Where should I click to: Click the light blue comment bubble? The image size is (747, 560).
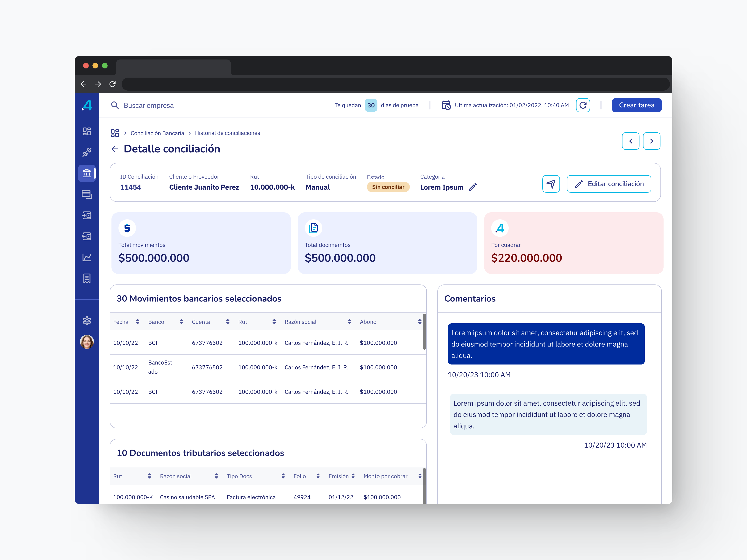coord(548,414)
